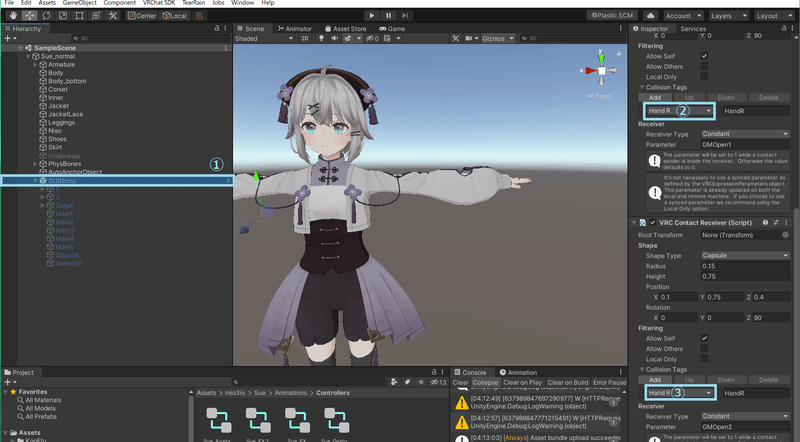800x442 pixels.
Task: Open Shaded draw mode dropdown
Action: pyautogui.click(x=264, y=38)
